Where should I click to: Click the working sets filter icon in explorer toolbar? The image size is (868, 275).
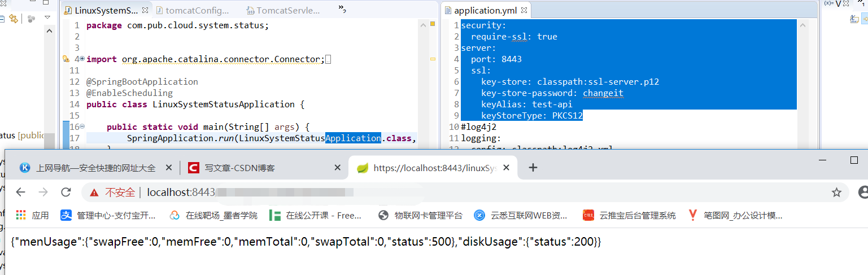click(32, 19)
